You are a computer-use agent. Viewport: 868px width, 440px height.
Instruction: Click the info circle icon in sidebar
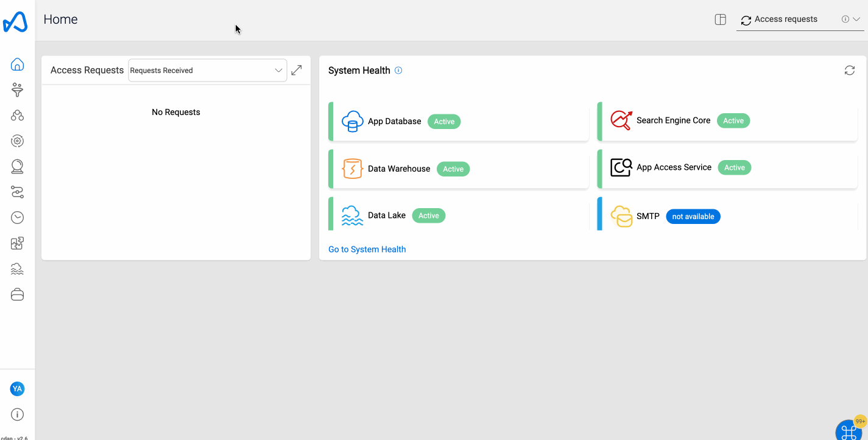click(18, 414)
